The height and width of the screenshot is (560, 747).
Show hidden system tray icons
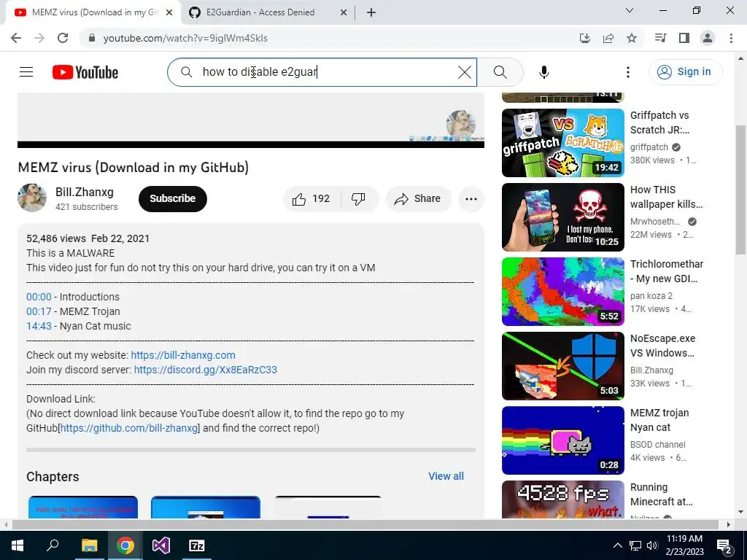coord(617,545)
